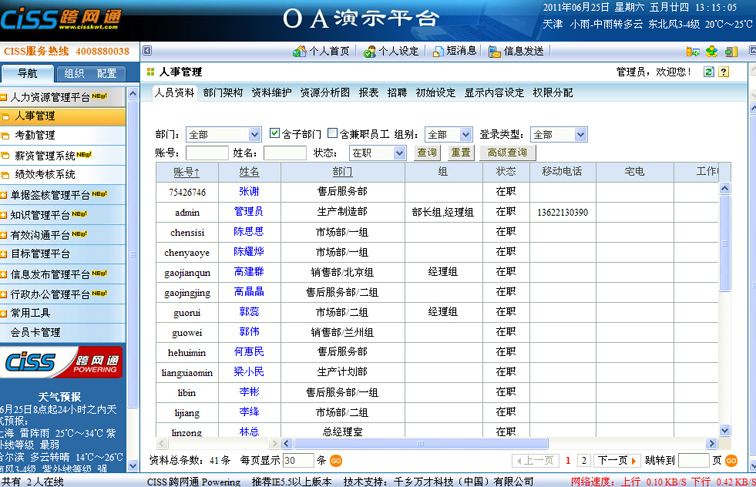Switch to the 权限分配 tab
This screenshot has height=487, width=756.
553,92
